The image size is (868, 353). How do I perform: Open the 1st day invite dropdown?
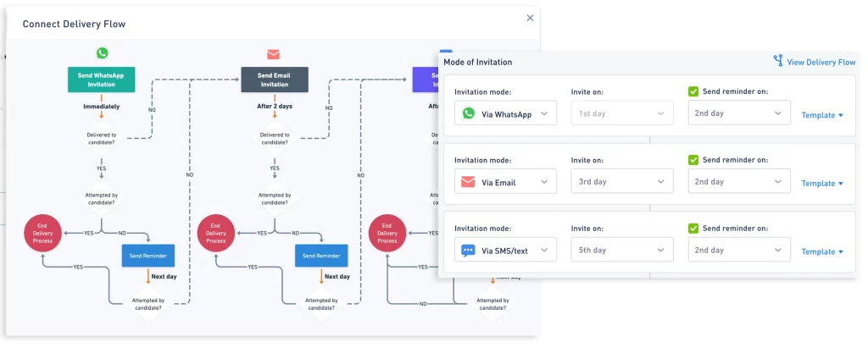pyautogui.click(x=622, y=113)
